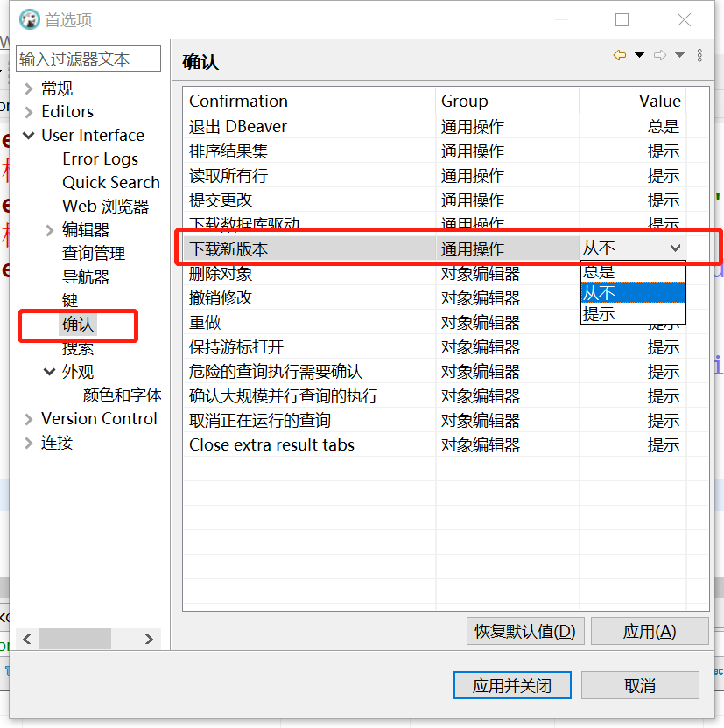Screen dimensions: 724x728
Task: Click 应用并关闭 button
Action: tap(512, 685)
